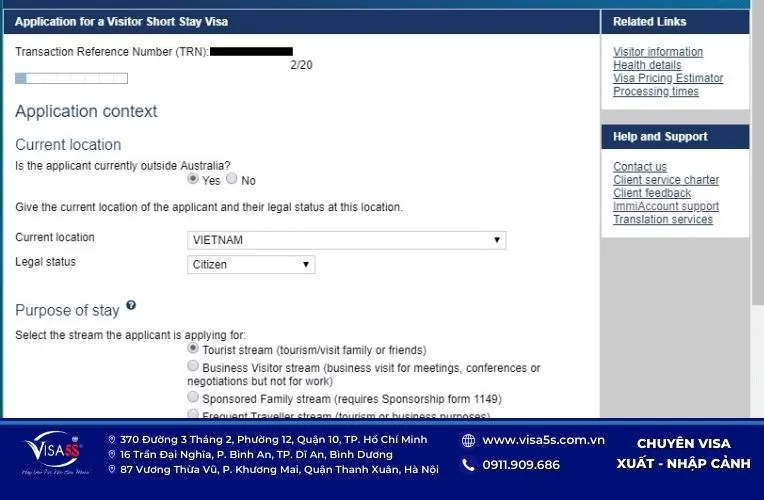Screen dimensions: 764x500
Task: Click the phone icon beside 0911.909.686
Action: (x=468, y=465)
